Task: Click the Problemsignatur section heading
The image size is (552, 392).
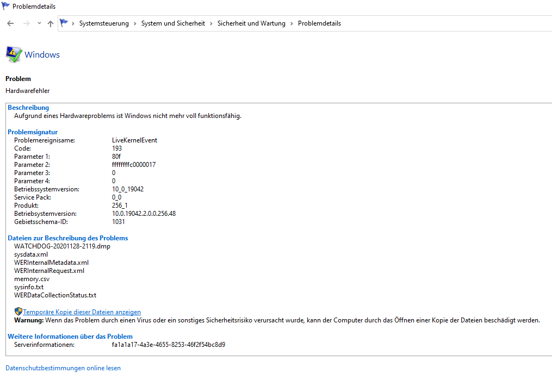Action: (33, 132)
